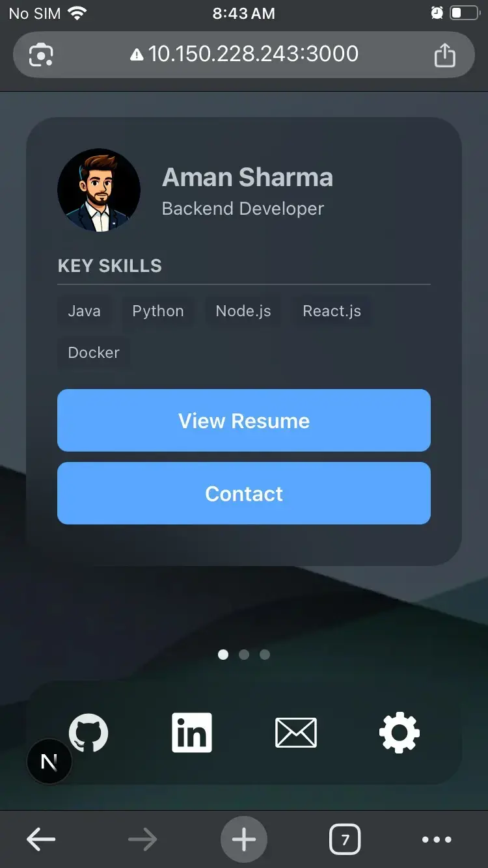488x868 pixels.
Task: Open the tab switcher showing 7 tabs
Action: pos(345,840)
